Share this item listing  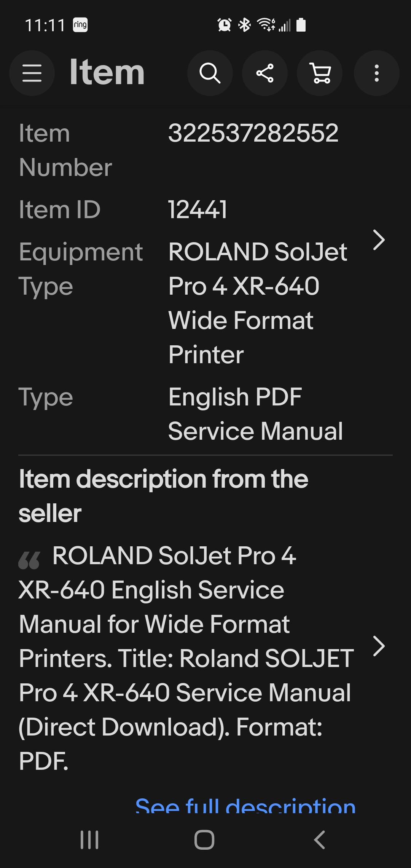[x=265, y=73]
